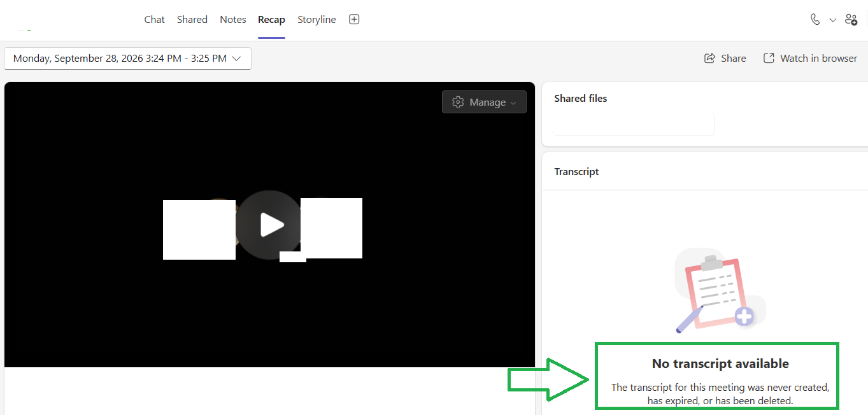The width and height of the screenshot is (868, 415).
Task: Open the Manage dropdown chevron
Action: (513, 103)
